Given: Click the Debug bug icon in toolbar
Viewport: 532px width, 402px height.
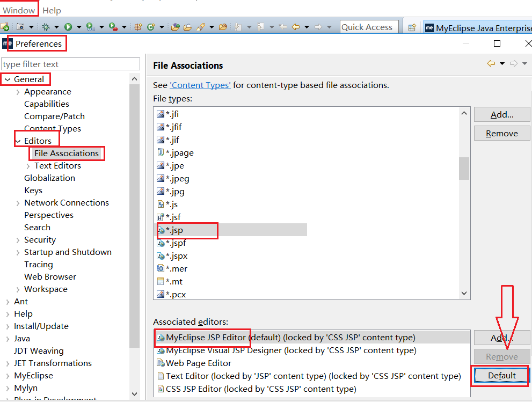Looking at the screenshot, I should tap(46, 27).
